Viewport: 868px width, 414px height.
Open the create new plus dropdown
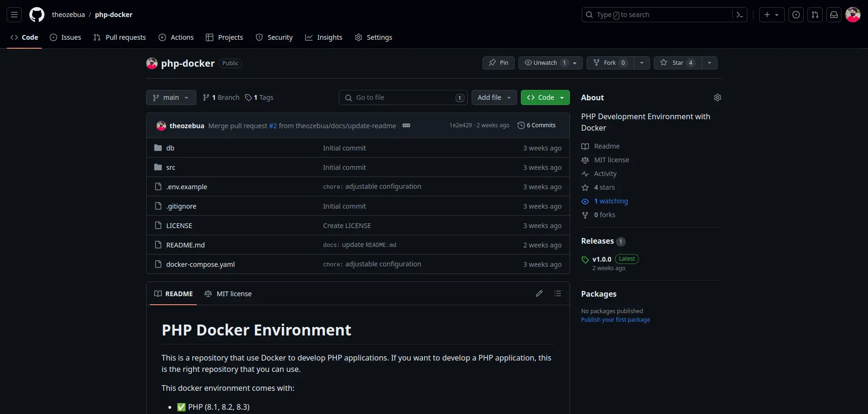click(x=772, y=15)
